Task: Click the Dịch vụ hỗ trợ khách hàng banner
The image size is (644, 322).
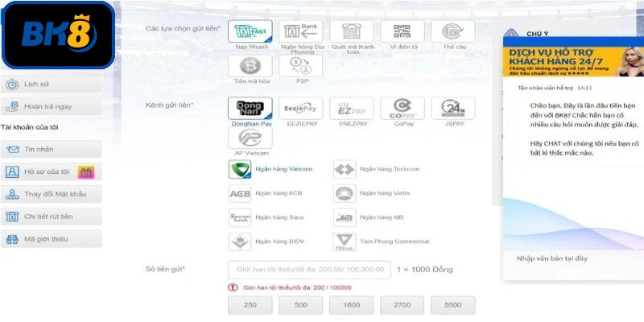Action: (573, 62)
